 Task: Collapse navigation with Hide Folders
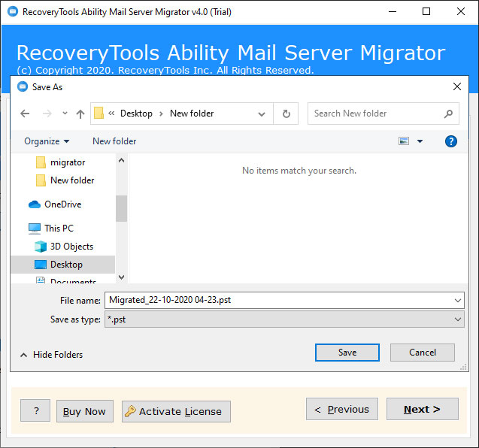click(51, 355)
